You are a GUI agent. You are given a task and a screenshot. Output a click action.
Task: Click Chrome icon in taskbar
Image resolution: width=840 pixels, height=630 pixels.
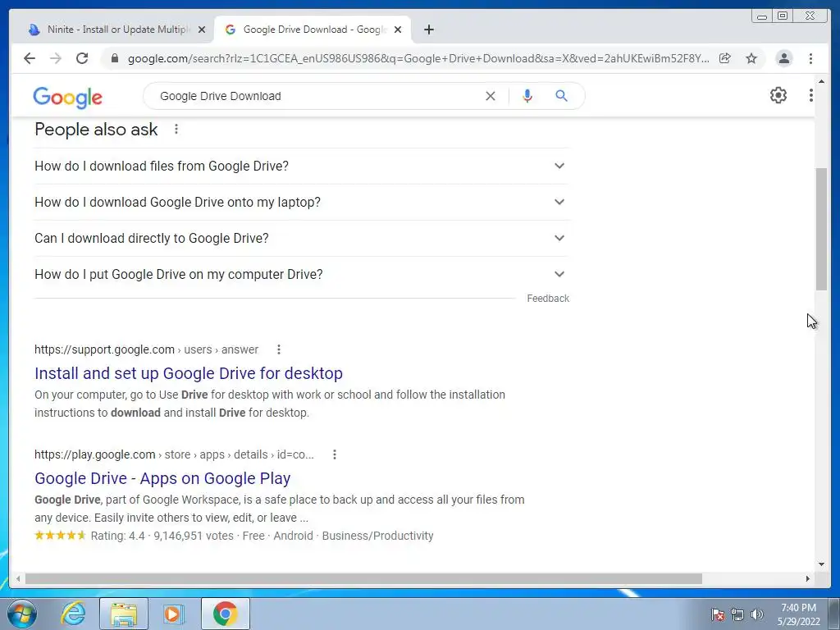[x=225, y=614]
